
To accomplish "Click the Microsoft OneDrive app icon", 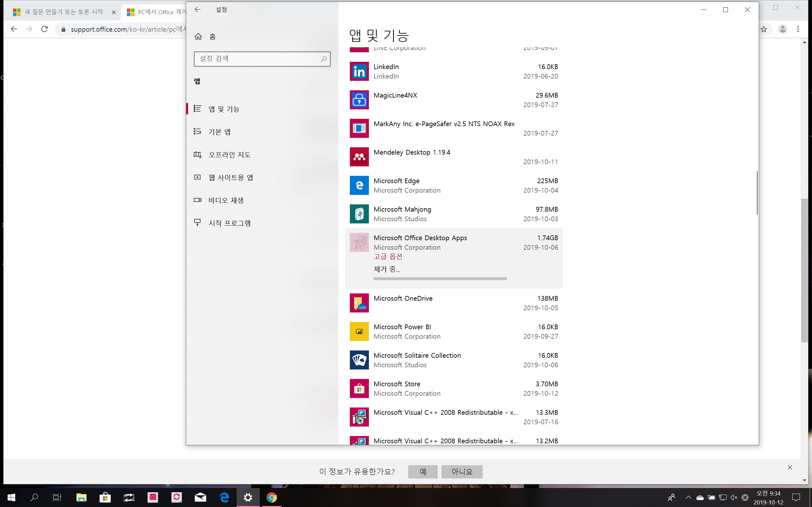I will [x=359, y=303].
